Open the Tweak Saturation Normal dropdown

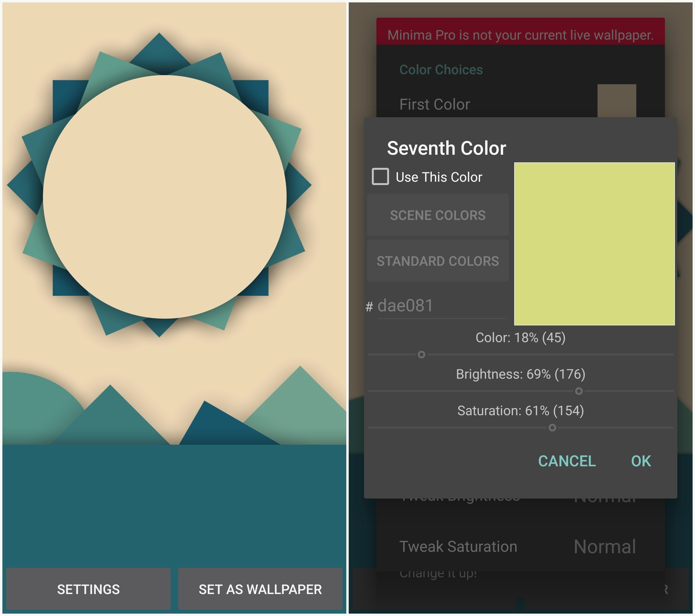[x=604, y=546]
